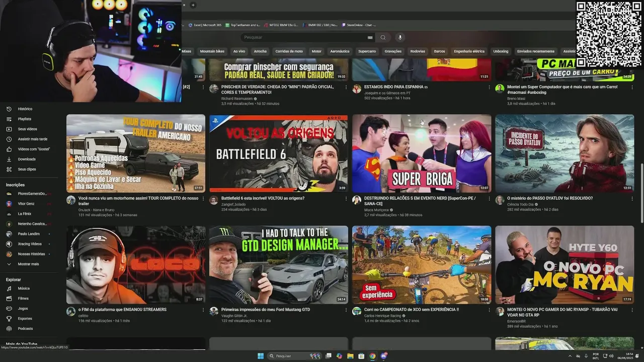
Task: Open Xracing Videos subscription channel
Action: (x=29, y=244)
